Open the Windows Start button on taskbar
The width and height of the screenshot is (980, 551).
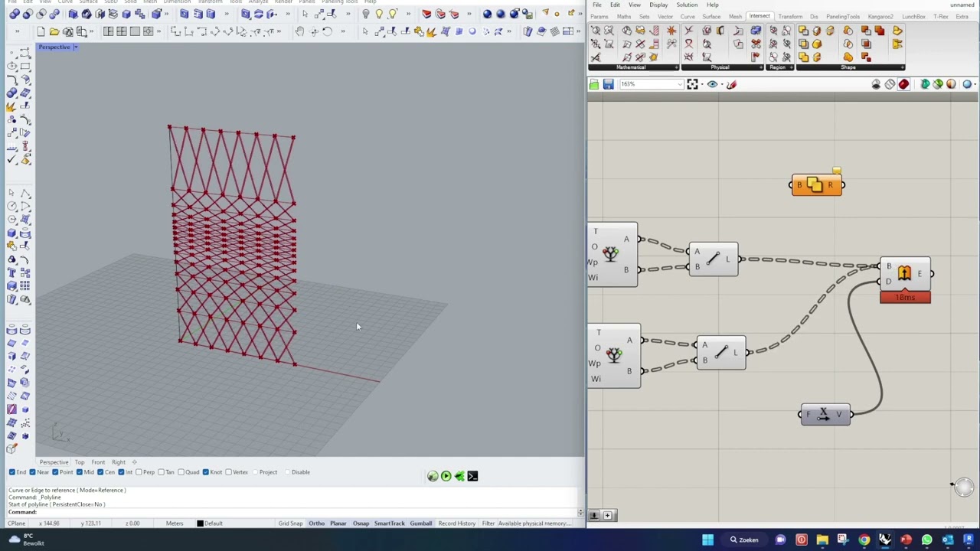coord(707,540)
